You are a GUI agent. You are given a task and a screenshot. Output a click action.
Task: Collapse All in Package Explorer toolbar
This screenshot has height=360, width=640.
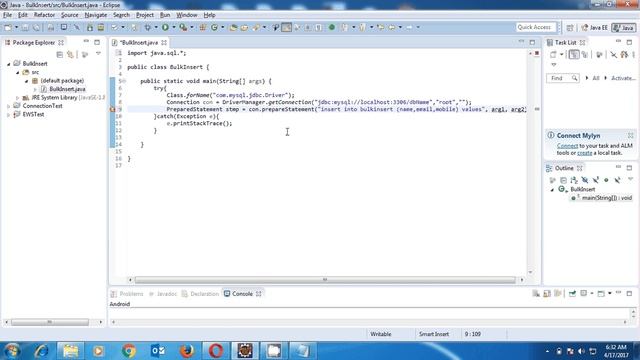[x=60, y=54]
